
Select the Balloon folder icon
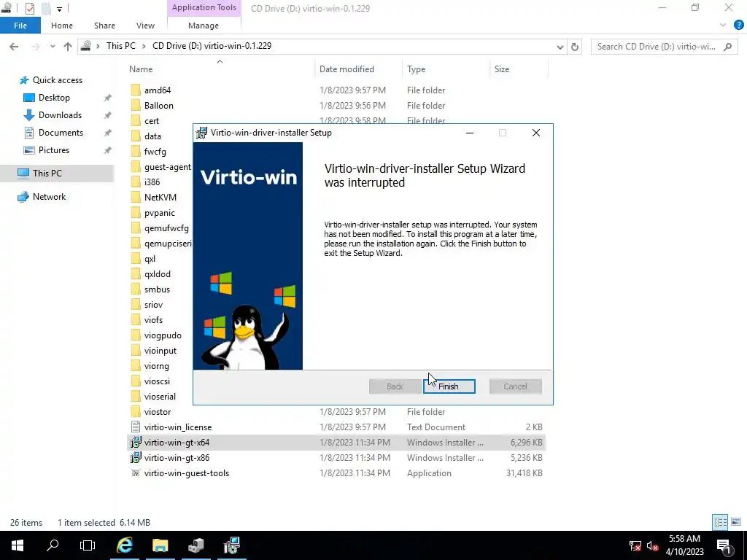coord(136,105)
